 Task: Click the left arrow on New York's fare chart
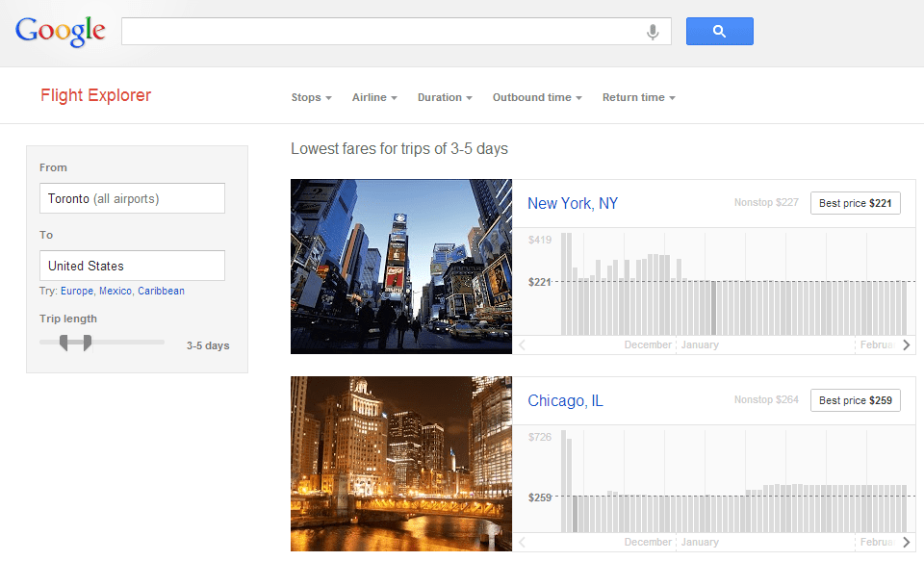click(521, 344)
